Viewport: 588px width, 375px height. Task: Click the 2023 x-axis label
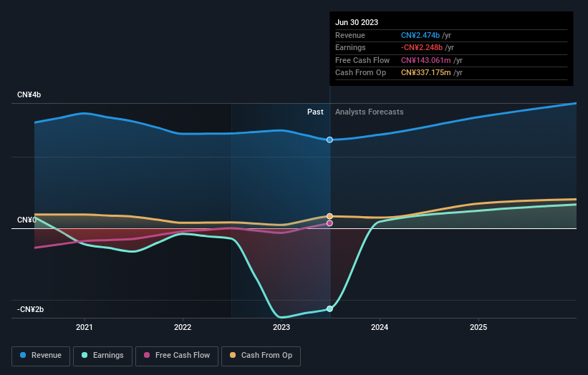point(281,327)
